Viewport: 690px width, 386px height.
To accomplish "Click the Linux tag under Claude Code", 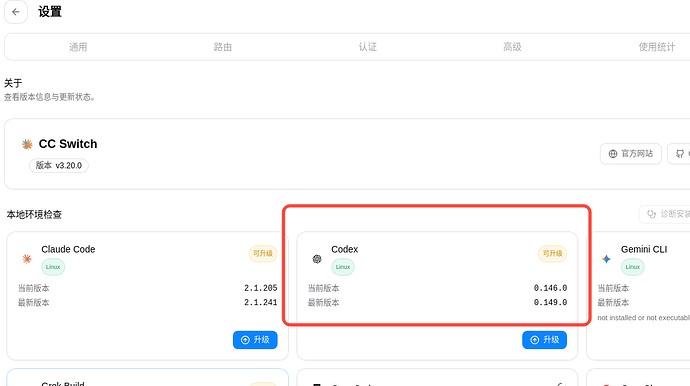I will [x=53, y=267].
